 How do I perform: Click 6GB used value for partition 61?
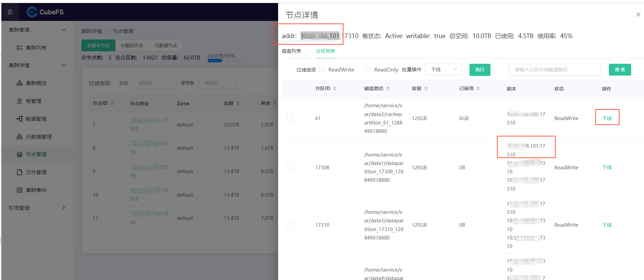coord(464,118)
